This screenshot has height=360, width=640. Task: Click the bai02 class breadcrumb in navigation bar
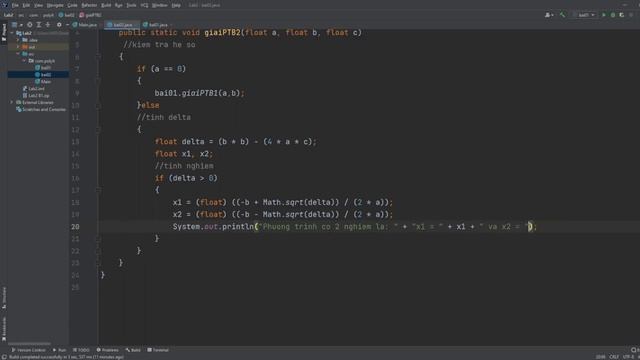click(x=67, y=15)
